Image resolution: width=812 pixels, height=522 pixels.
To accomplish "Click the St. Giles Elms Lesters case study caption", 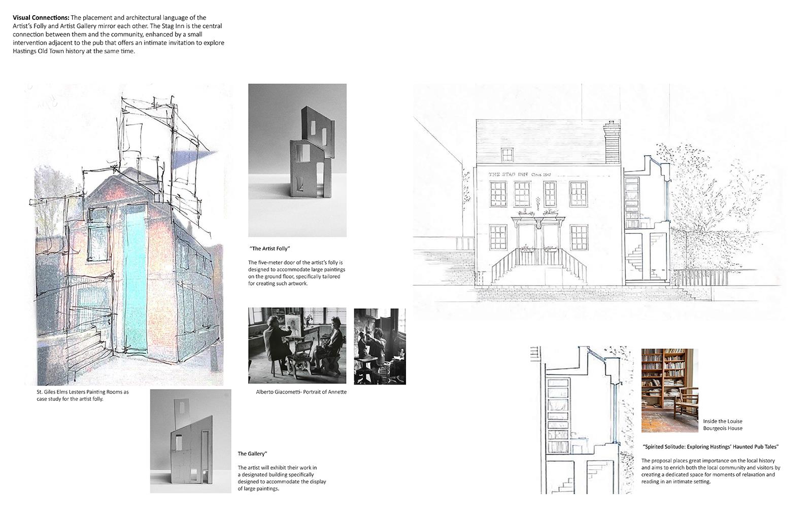I will [82, 395].
